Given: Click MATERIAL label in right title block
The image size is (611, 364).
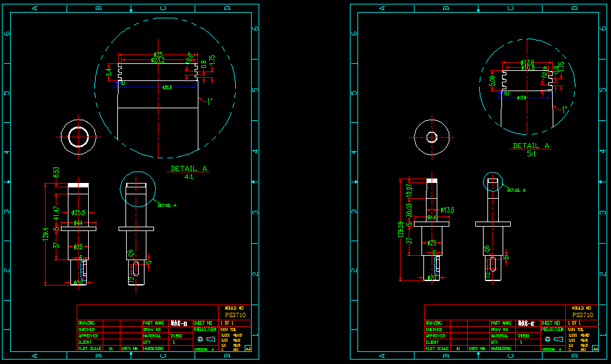Looking at the screenshot, I should pos(499,336).
